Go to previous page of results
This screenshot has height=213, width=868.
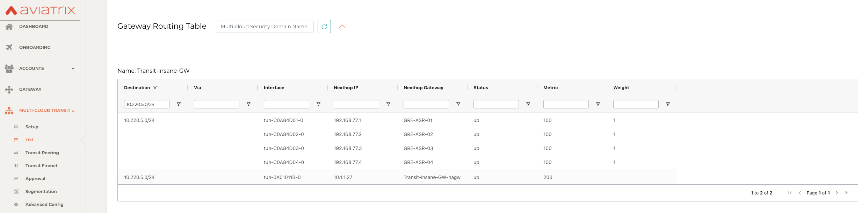point(800,193)
